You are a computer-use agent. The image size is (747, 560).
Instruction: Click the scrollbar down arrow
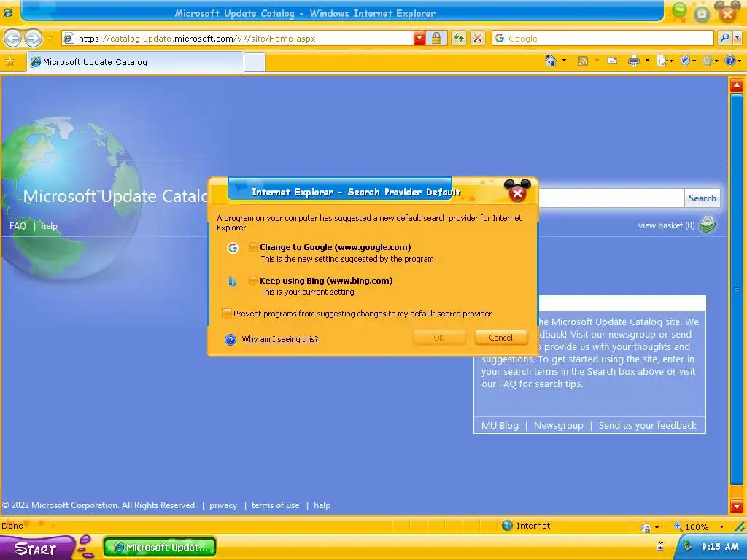point(737,506)
